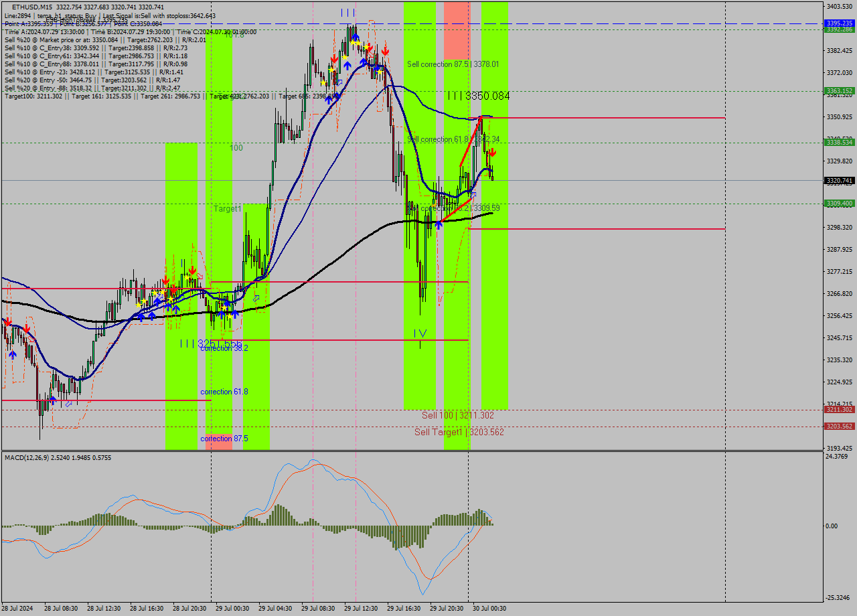Click the '30 Jul 00:30' timestamp on the time axis
Viewport: 857px width, 616px height.
490,609
